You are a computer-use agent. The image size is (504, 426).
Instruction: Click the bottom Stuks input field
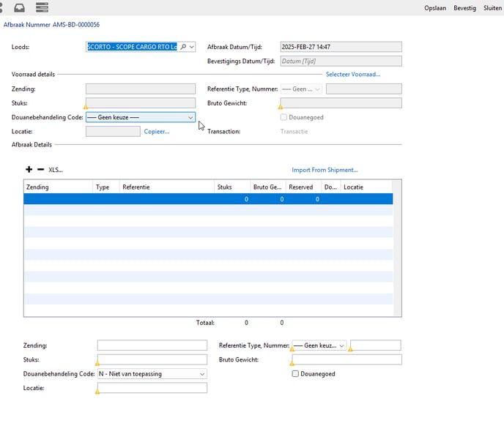click(152, 359)
